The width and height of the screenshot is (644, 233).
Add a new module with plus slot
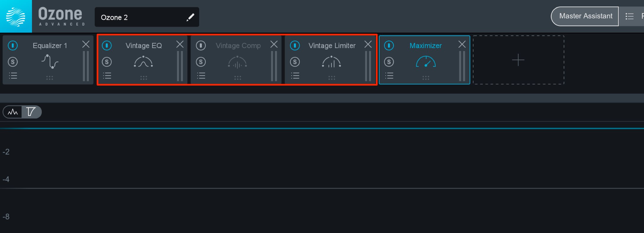[518, 60]
